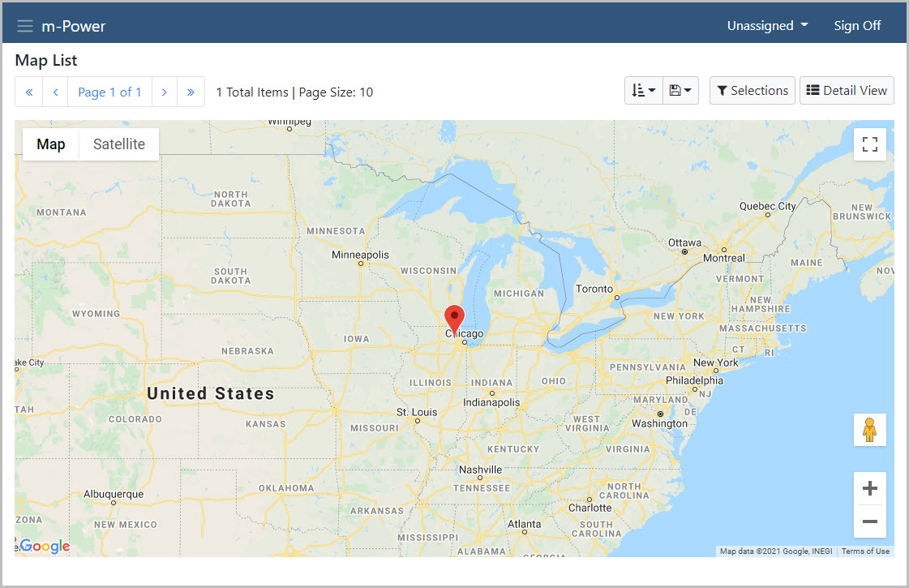Open the Selections filter
Screen dimensions: 909x588
click(752, 91)
